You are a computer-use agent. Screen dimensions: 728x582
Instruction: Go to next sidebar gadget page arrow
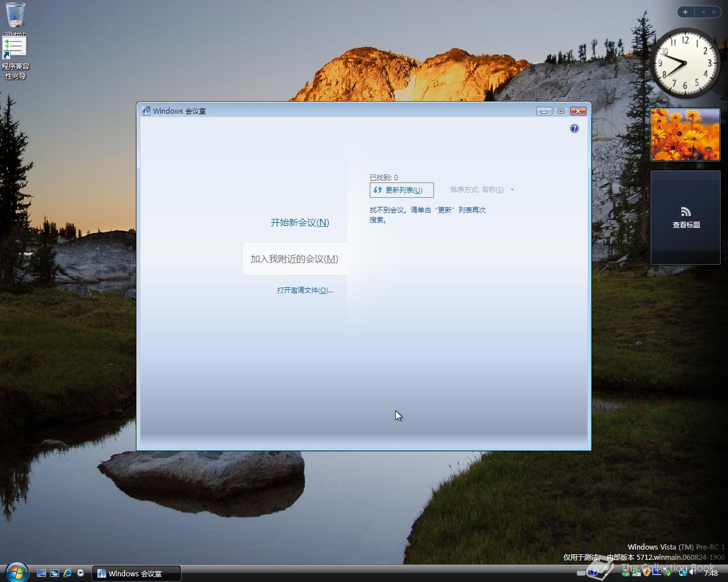click(x=714, y=11)
